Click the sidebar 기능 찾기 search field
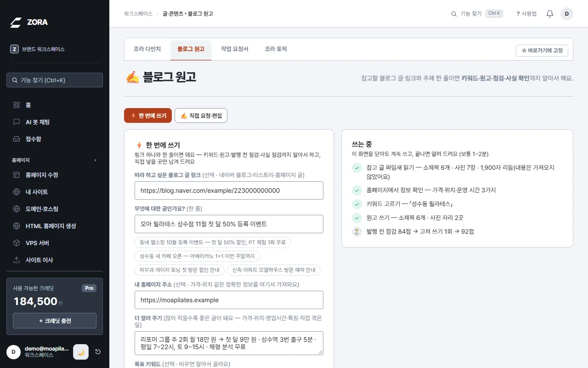 (55, 80)
